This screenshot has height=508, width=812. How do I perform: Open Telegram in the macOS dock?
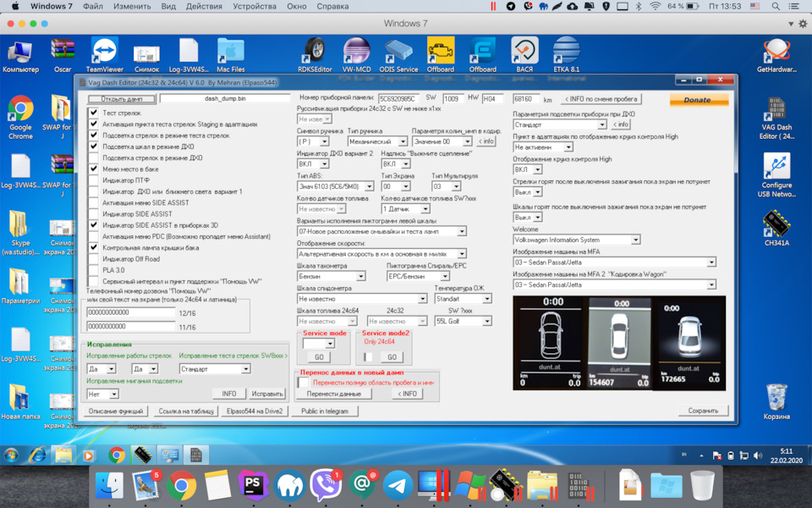(398, 486)
